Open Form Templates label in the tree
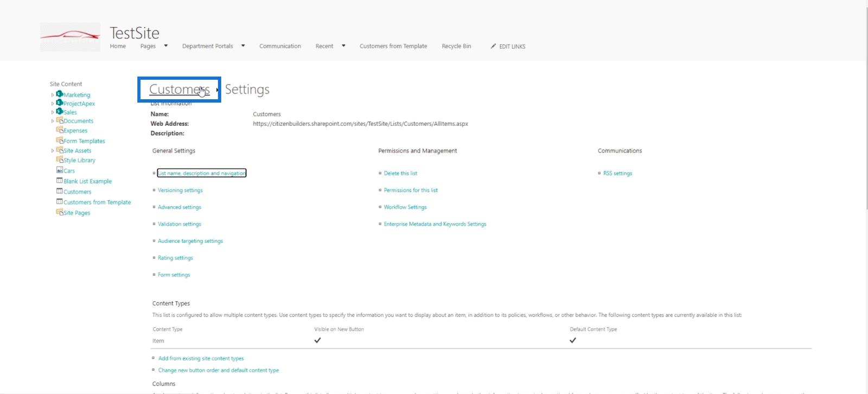 (x=84, y=141)
